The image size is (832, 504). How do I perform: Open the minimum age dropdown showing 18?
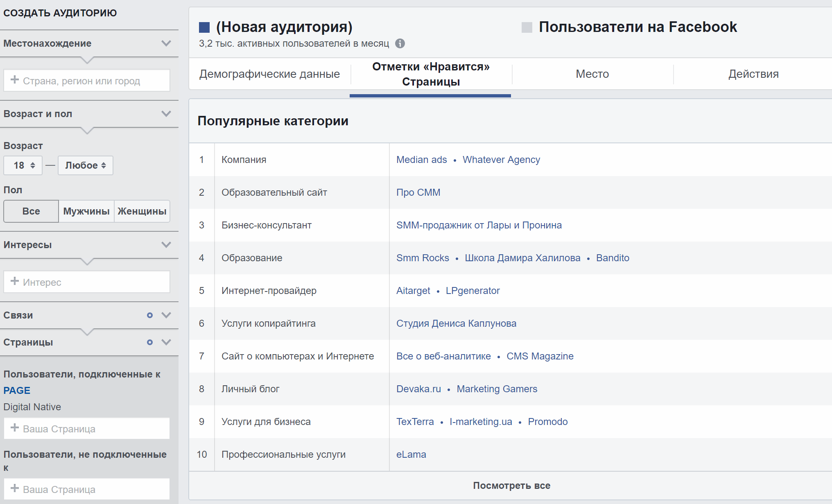[x=23, y=165]
